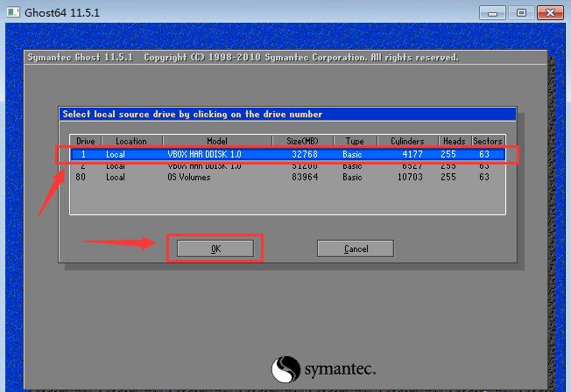Click the 10703 cylinders value
The height and width of the screenshot is (392, 571).
pos(410,178)
